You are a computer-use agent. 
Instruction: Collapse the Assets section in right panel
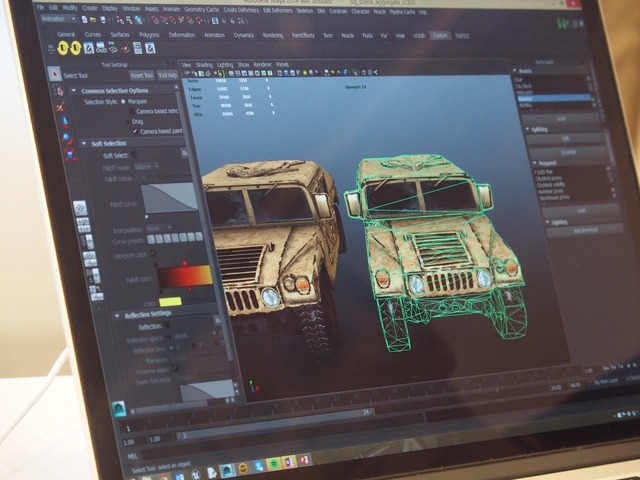tap(515, 71)
